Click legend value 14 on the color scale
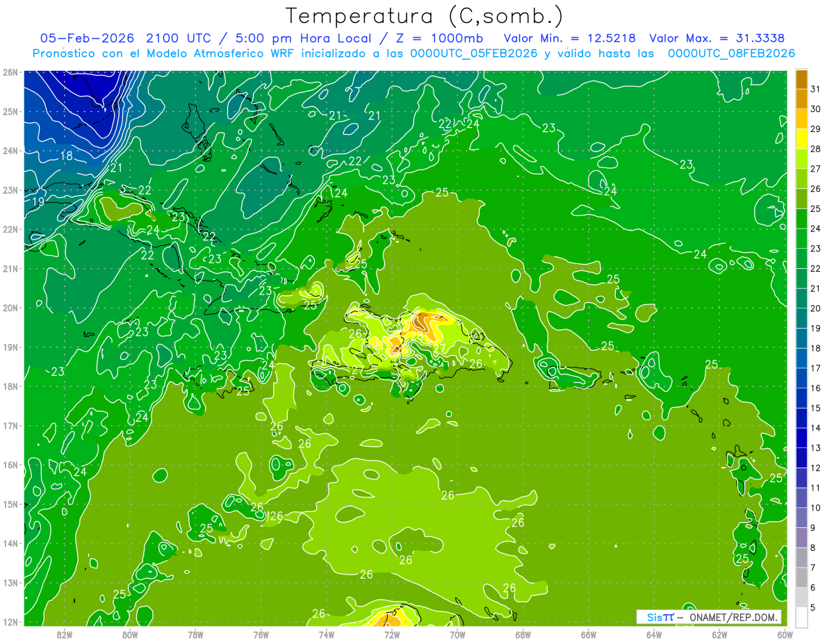The image size is (834, 644). pos(815,428)
